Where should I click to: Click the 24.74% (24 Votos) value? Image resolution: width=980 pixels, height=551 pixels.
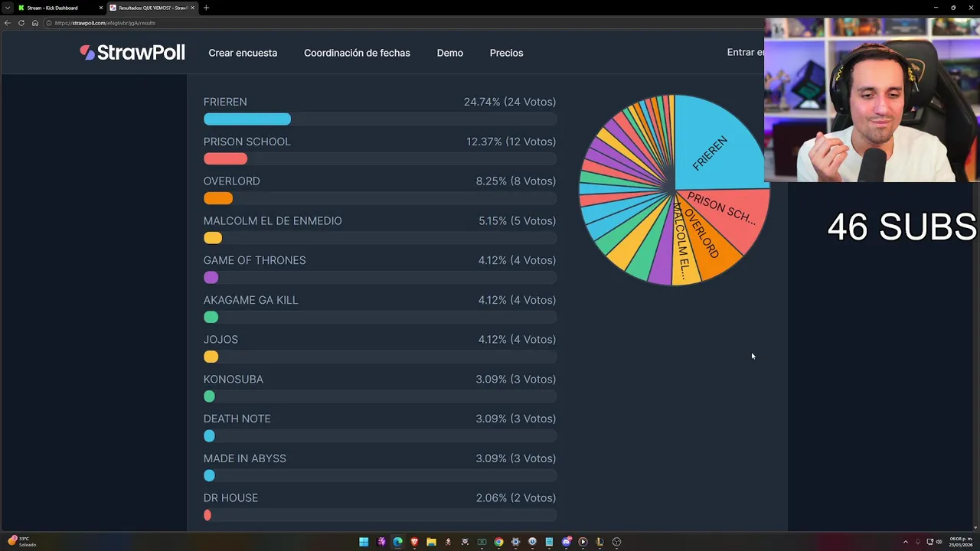[510, 102]
